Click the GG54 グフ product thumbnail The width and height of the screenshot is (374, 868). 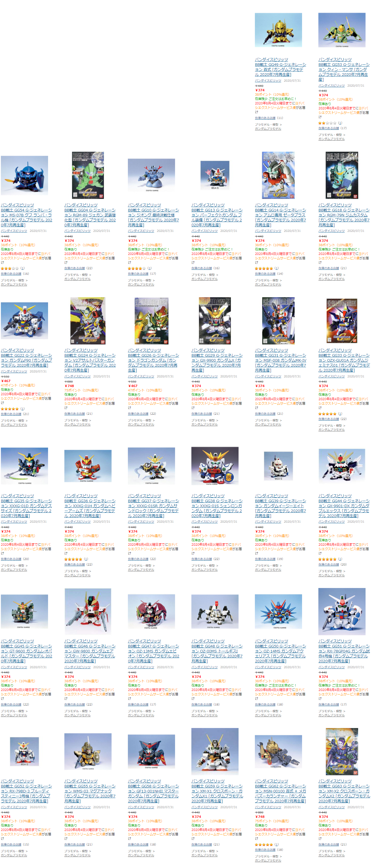tap(24, 175)
